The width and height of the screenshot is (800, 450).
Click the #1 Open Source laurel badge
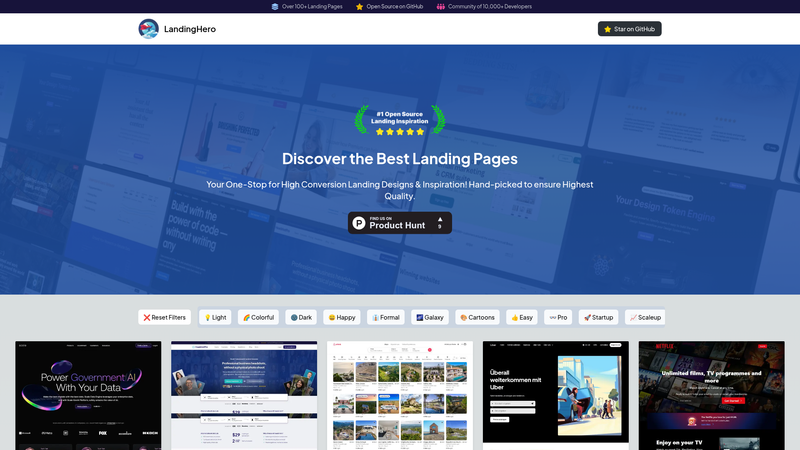[400, 120]
